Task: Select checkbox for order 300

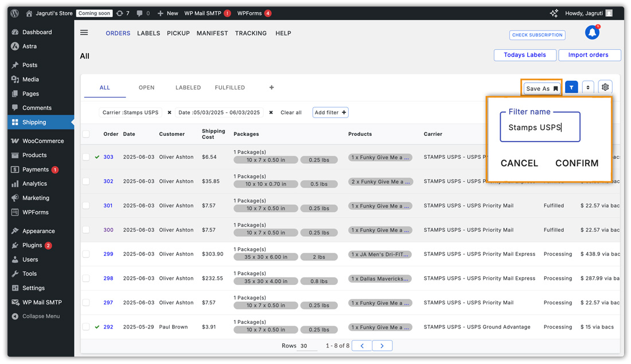Action: [x=86, y=230]
